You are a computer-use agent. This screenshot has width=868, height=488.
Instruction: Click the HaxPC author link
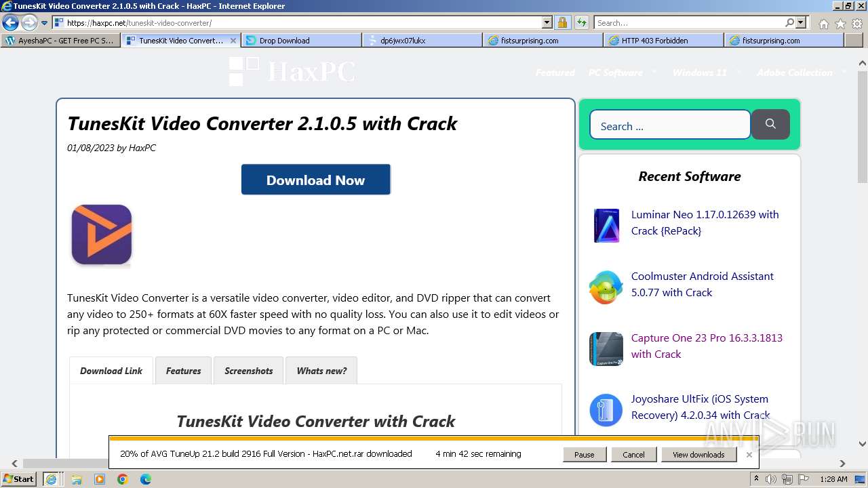(x=142, y=148)
